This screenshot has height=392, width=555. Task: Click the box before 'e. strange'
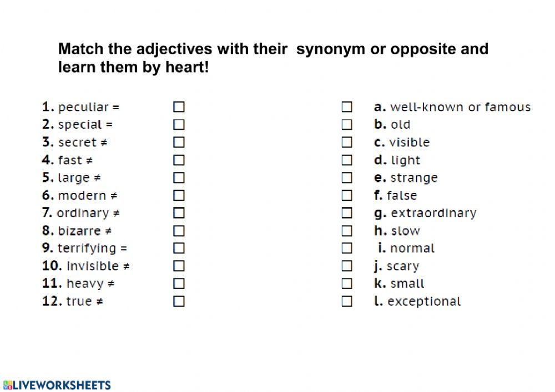coord(347,178)
